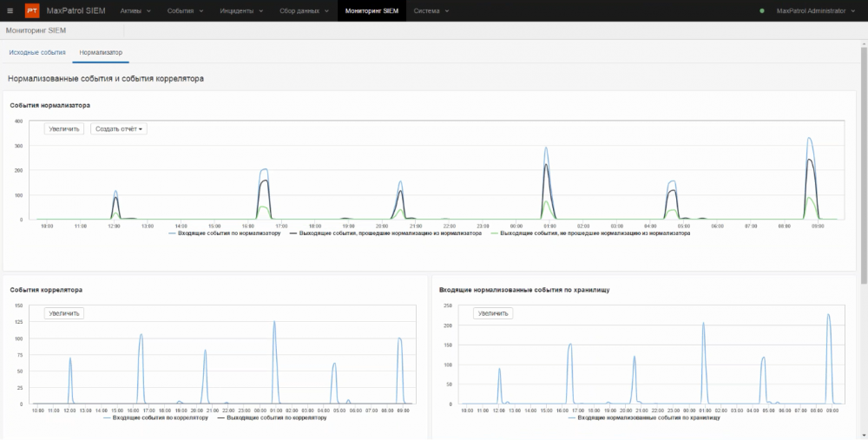Viewport: 868px width, 440px height.
Task: Click the vertical page scrollbar
Action: pos(863,165)
